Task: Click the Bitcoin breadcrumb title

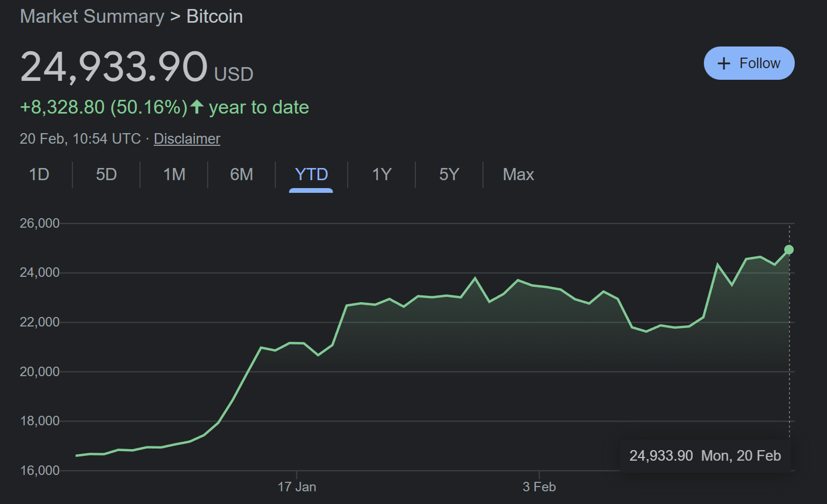Action: click(215, 16)
